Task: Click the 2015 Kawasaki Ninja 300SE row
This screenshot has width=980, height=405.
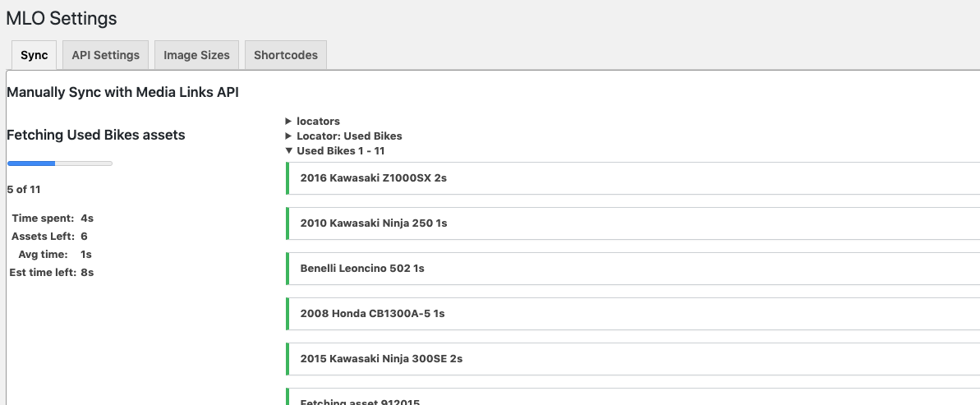Action: click(381, 359)
